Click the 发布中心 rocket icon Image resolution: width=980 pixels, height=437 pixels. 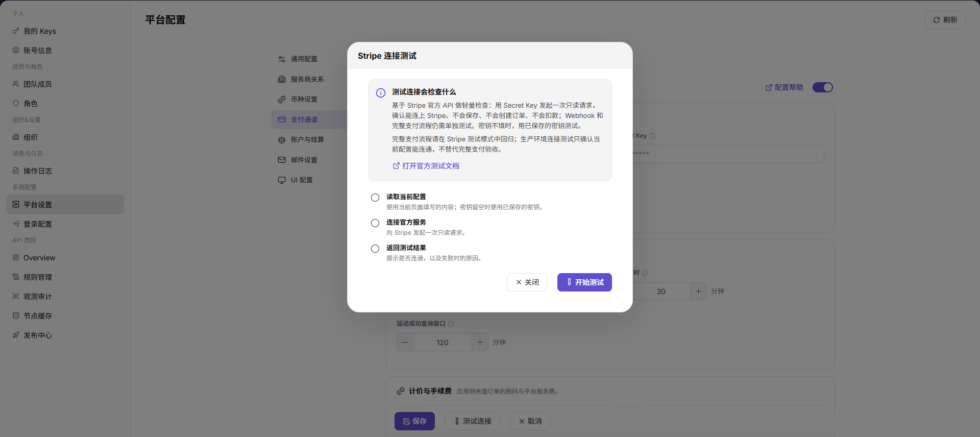pos(16,335)
